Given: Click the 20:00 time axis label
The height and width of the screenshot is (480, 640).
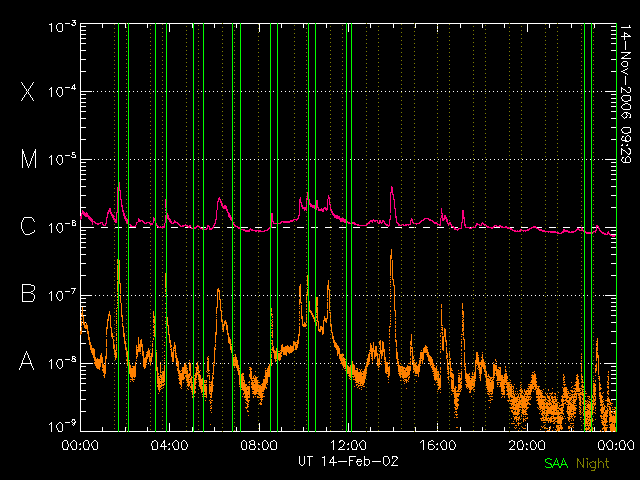Looking at the screenshot, I should [x=527, y=445].
